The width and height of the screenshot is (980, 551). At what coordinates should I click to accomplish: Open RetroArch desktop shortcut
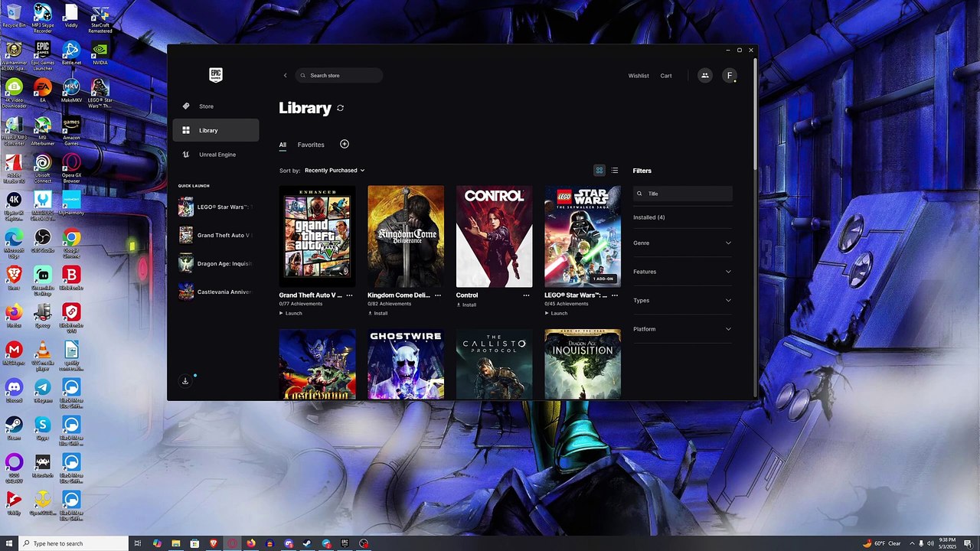43,465
